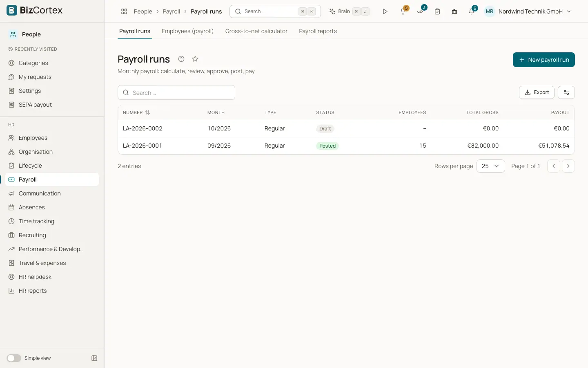588x368 pixels.
Task: Open Employees in the HR sidebar
Action: (x=52, y=138)
